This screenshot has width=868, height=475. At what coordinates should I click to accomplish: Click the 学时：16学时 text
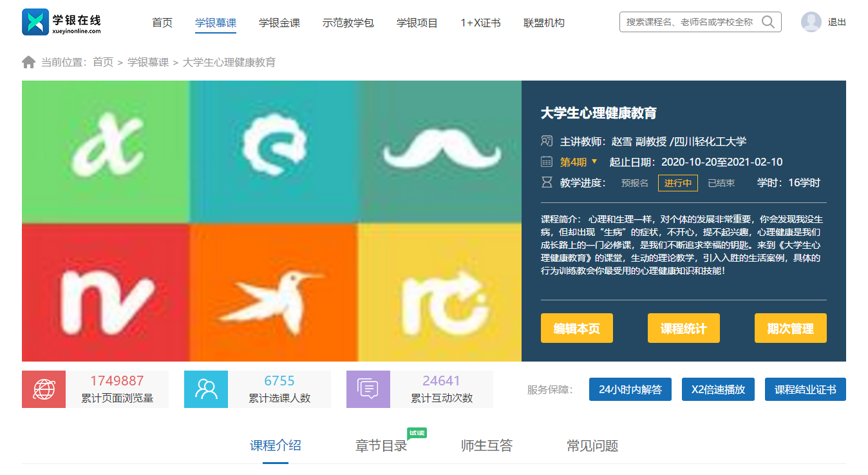tap(789, 183)
